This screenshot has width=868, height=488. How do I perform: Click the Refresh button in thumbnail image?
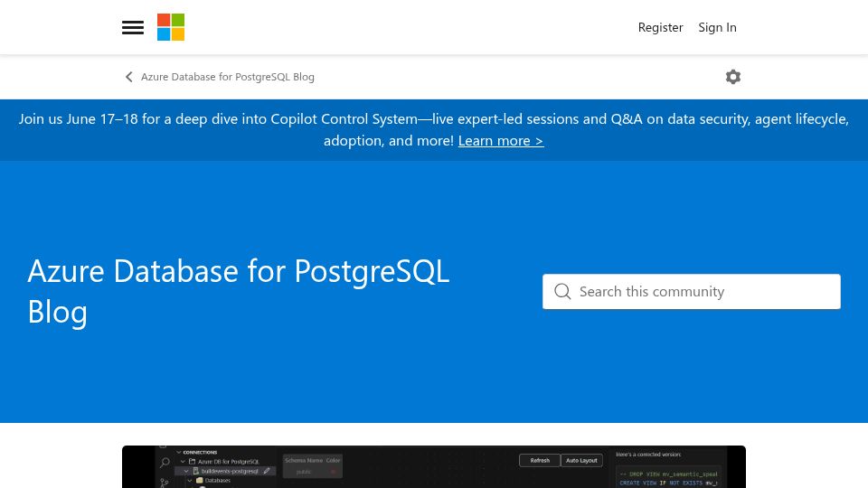540,460
